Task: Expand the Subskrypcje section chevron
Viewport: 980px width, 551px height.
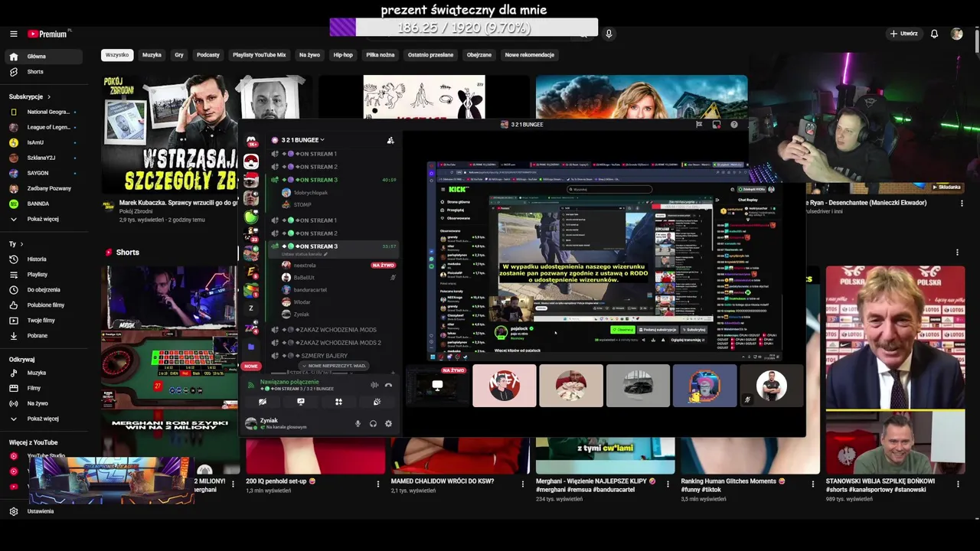Action: [49, 97]
